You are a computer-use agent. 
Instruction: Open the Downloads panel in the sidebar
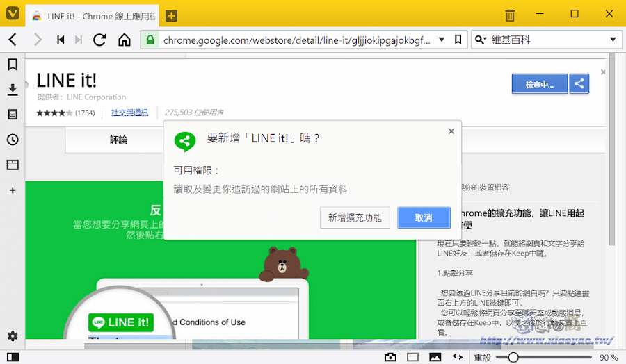[x=13, y=90]
